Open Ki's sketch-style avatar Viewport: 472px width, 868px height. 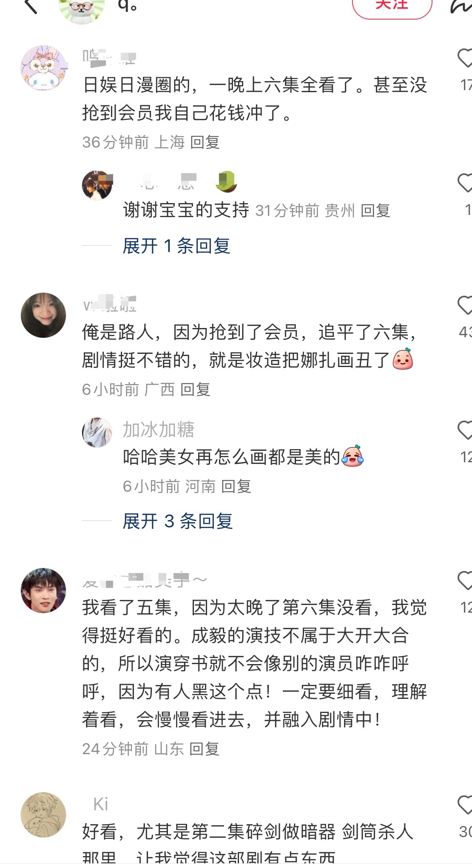point(43,814)
